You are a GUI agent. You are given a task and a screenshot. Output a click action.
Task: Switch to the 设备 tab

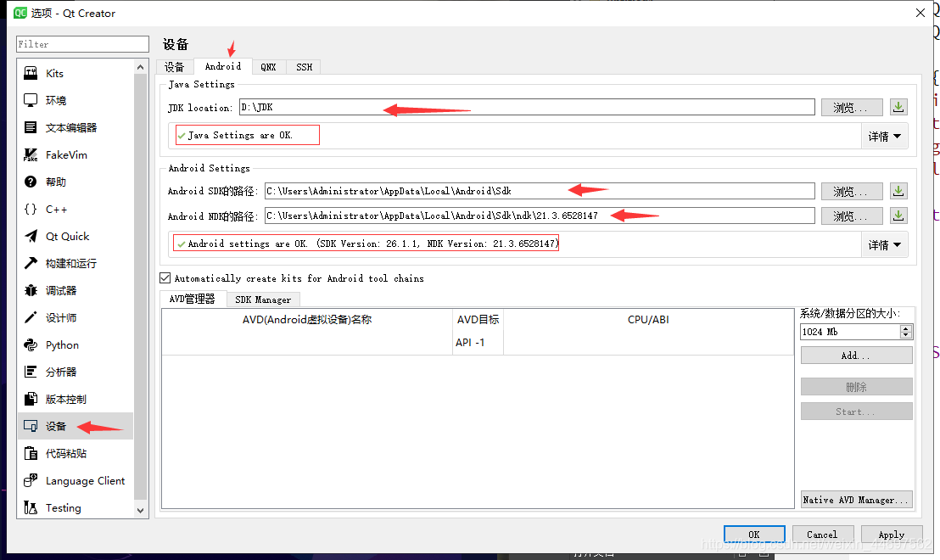tap(175, 67)
